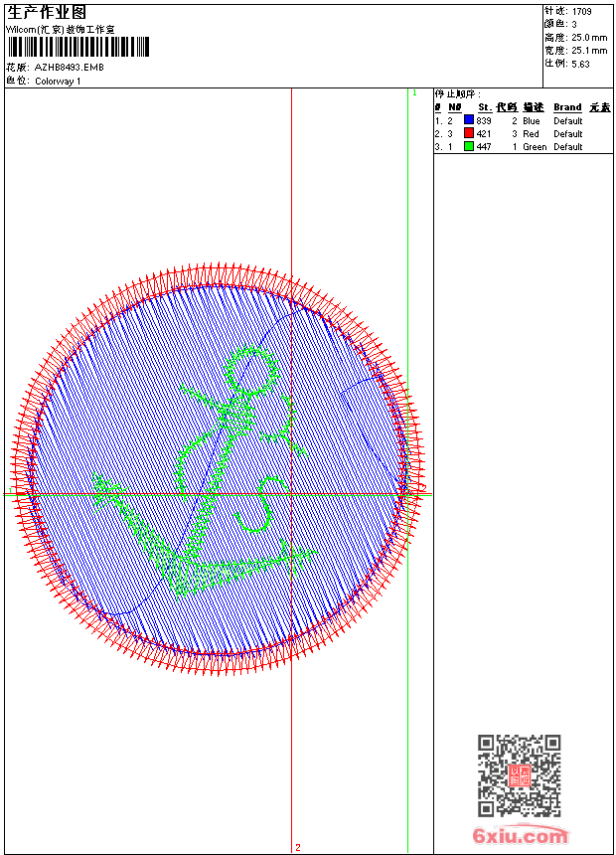Select the Blue description text
616x855 pixels.
(x=531, y=120)
